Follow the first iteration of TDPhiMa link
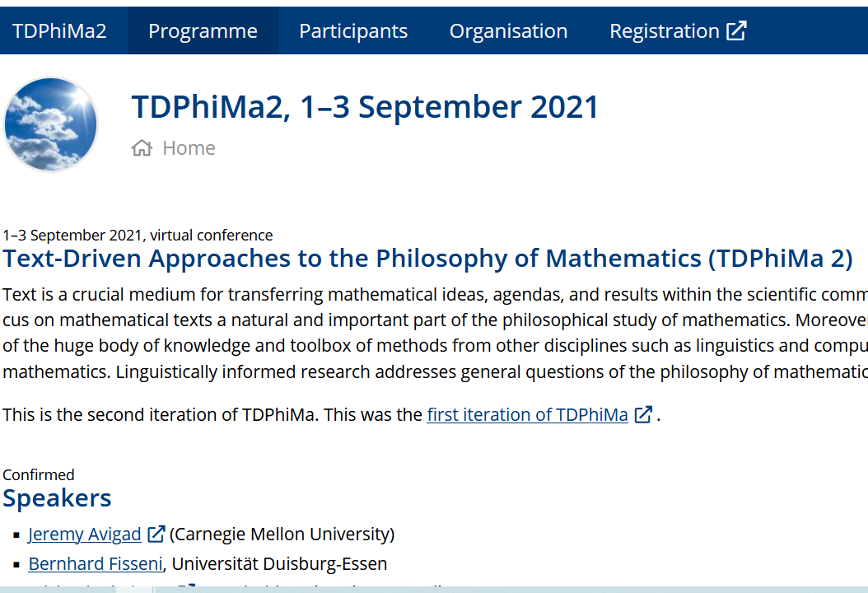This screenshot has height=593, width=868. click(528, 414)
